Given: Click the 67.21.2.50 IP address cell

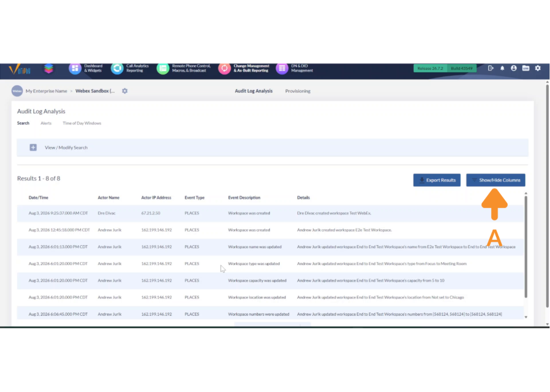Looking at the screenshot, I should 150,213.
